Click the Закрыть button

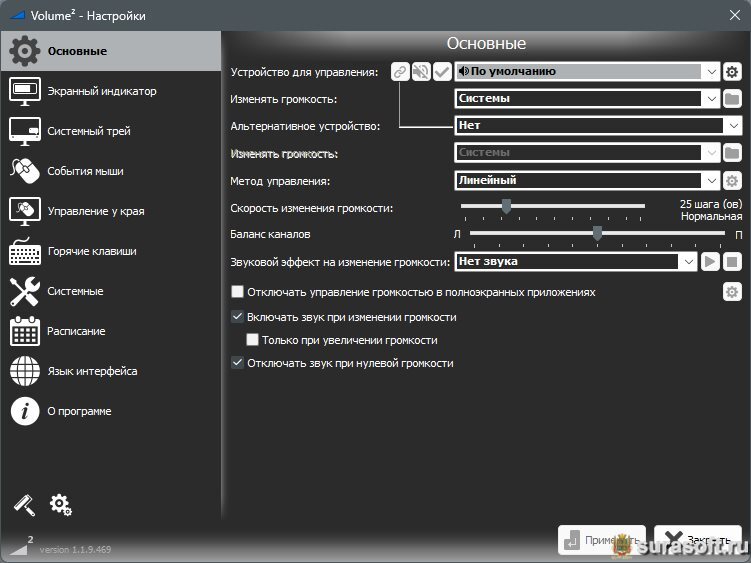pyautogui.click(x=698, y=540)
